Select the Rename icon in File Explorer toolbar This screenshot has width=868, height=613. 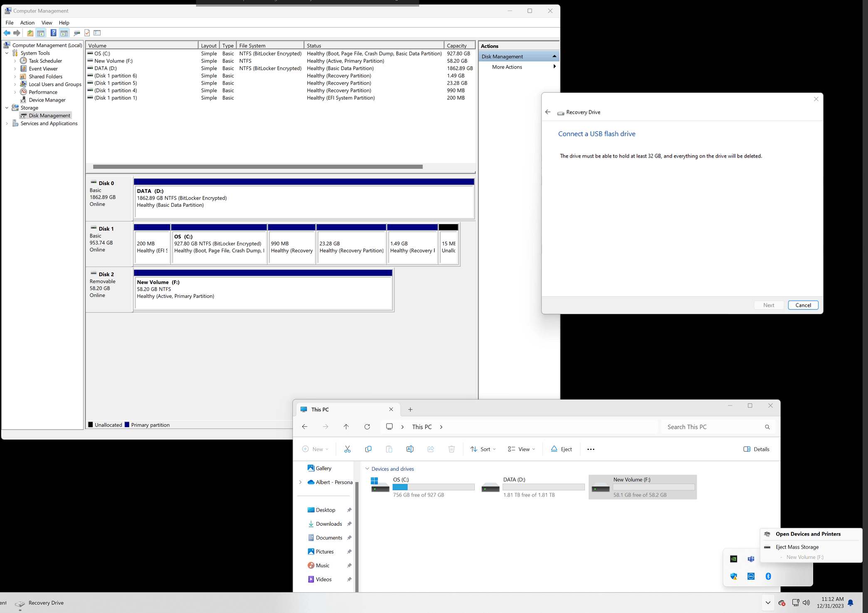pyautogui.click(x=410, y=449)
